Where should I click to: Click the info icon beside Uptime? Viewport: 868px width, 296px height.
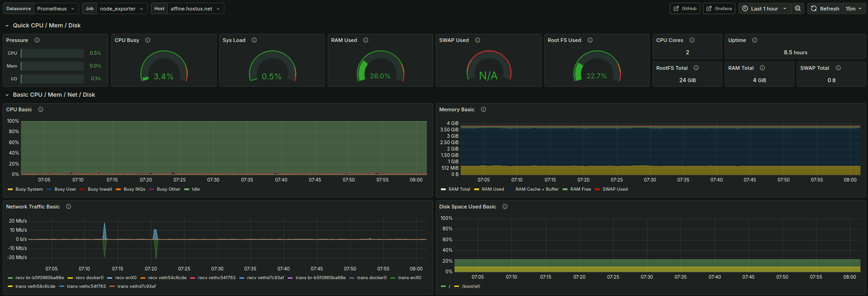(x=754, y=40)
